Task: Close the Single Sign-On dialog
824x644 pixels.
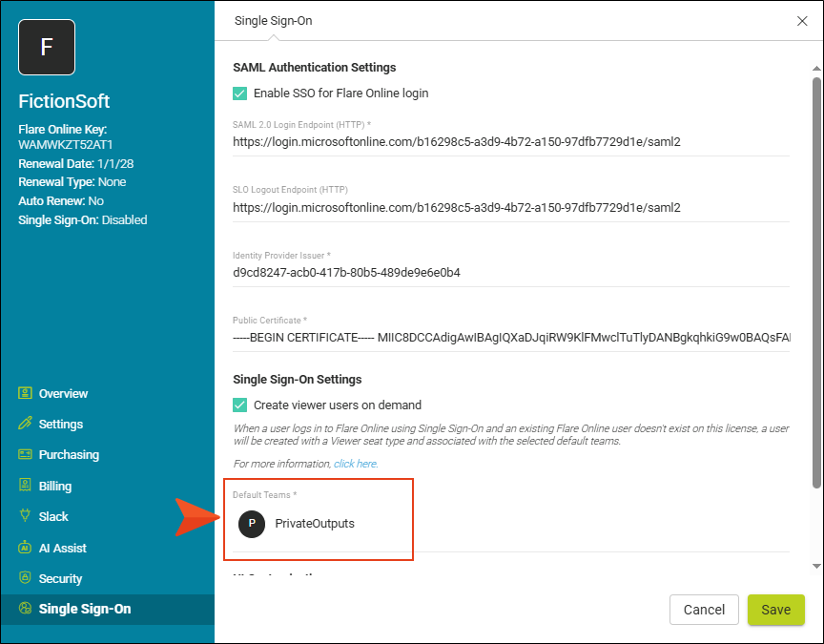Action: [x=802, y=21]
